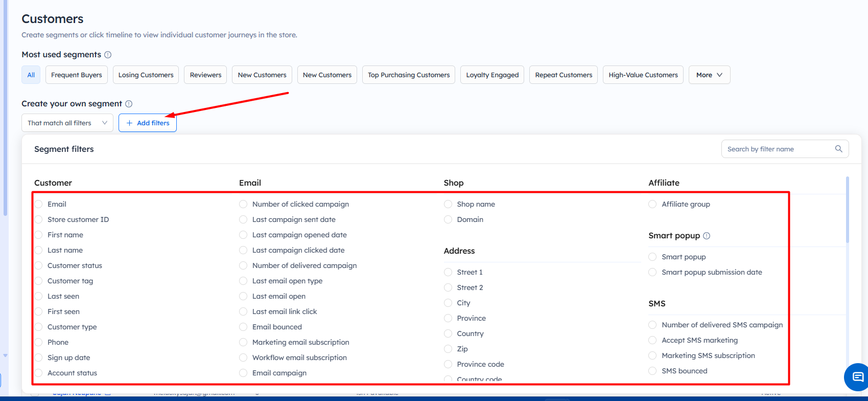Click the info icon beside Smart popup heading
Image resolution: width=868 pixels, height=401 pixels.
(x=707, y=236)
